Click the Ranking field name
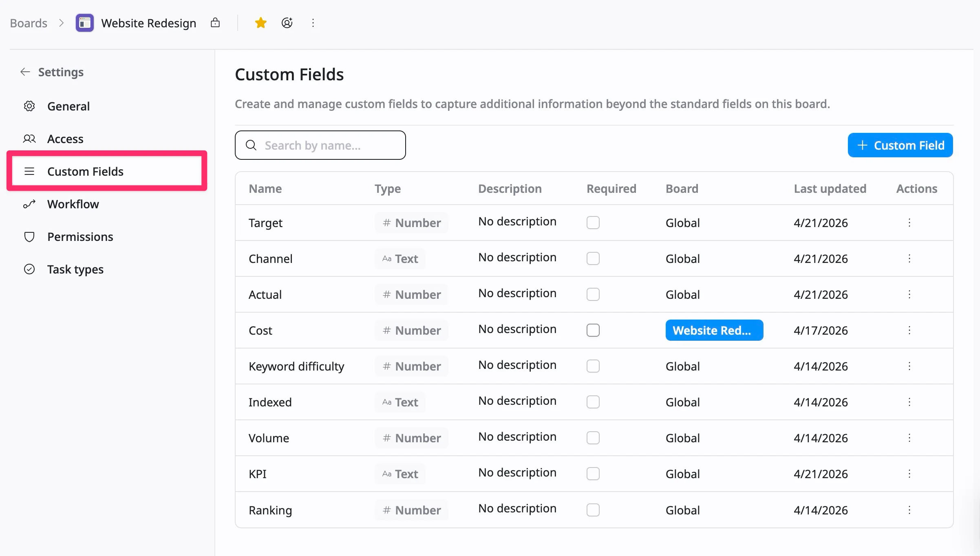This screenshot has height=556, width=980. click(270, 510)
